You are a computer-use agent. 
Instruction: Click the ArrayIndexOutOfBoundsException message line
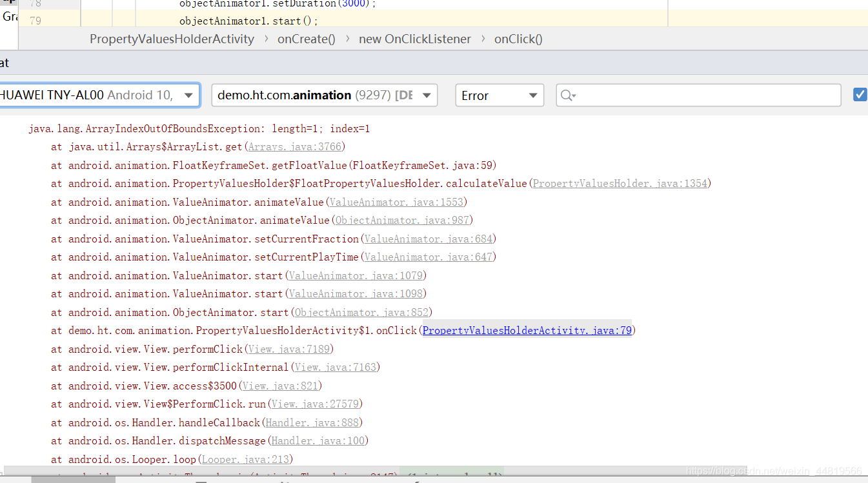click(x=199, y=129)
